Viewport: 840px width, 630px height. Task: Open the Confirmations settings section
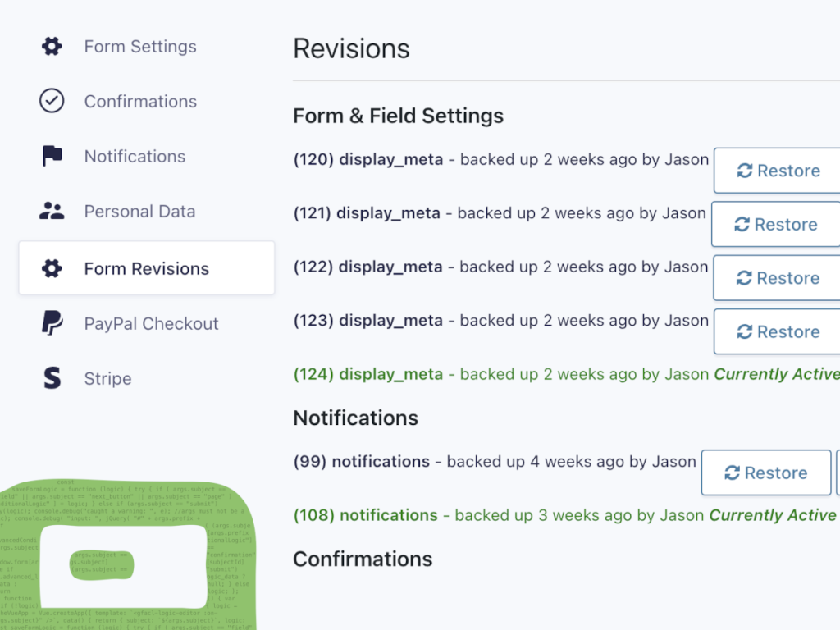click(x=140, y=102)
